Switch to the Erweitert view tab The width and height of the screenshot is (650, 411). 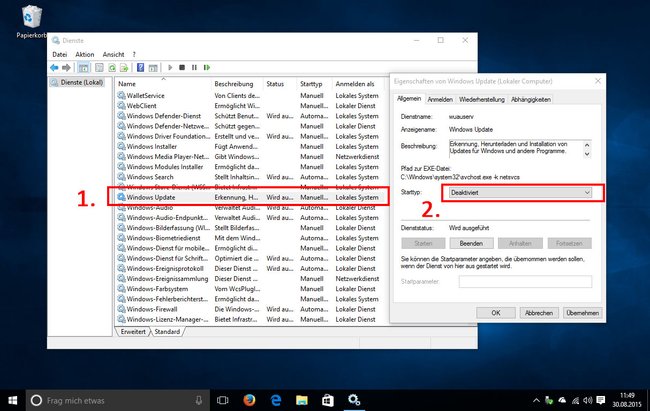click(133, 332)
